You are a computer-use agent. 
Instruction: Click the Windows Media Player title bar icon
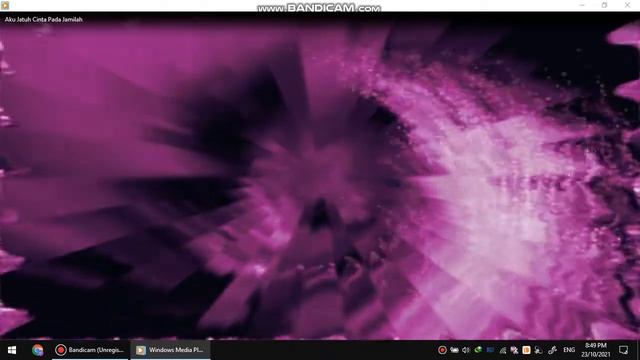coord(5,5)
